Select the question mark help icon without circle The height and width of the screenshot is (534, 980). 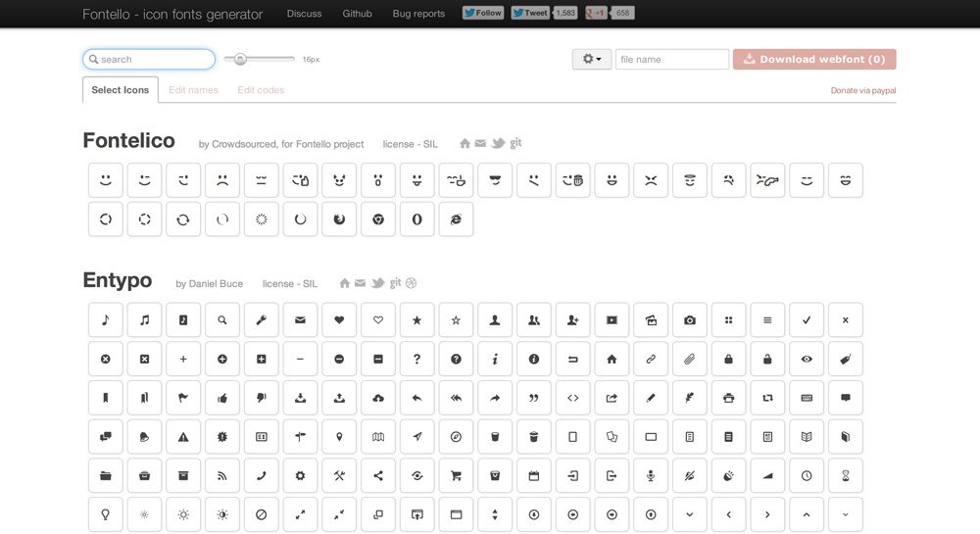[416, 360]
